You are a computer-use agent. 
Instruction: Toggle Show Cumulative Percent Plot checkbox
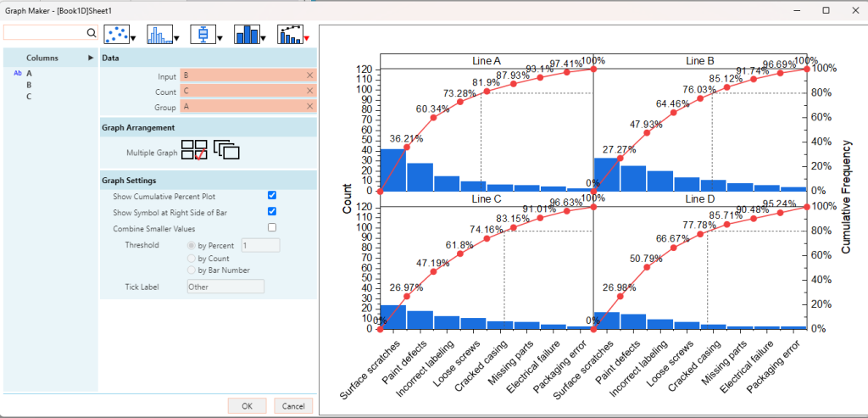point(272,195)
